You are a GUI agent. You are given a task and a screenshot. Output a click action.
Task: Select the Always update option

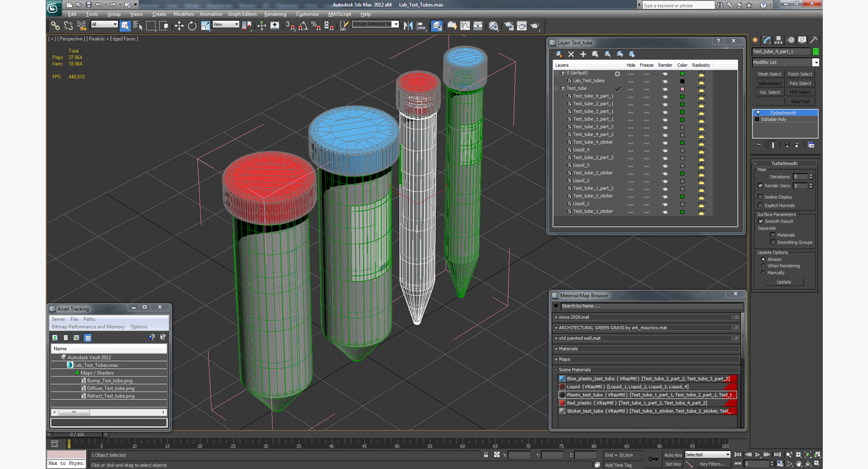click(763, 259)
